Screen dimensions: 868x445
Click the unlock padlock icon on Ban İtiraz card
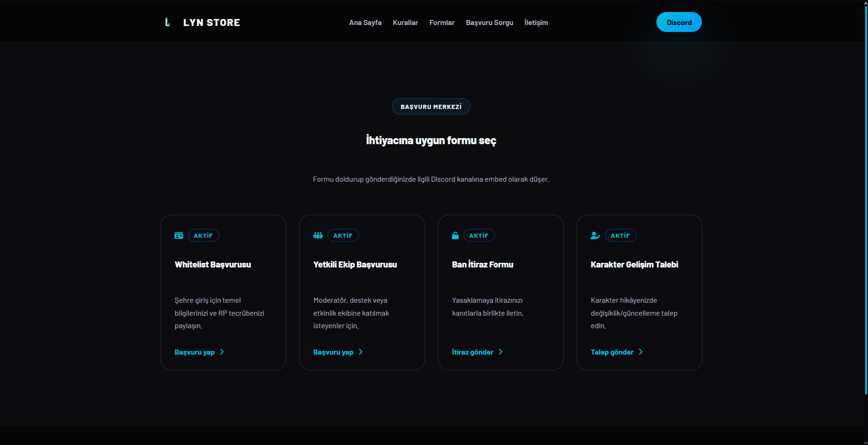point(455,235)
